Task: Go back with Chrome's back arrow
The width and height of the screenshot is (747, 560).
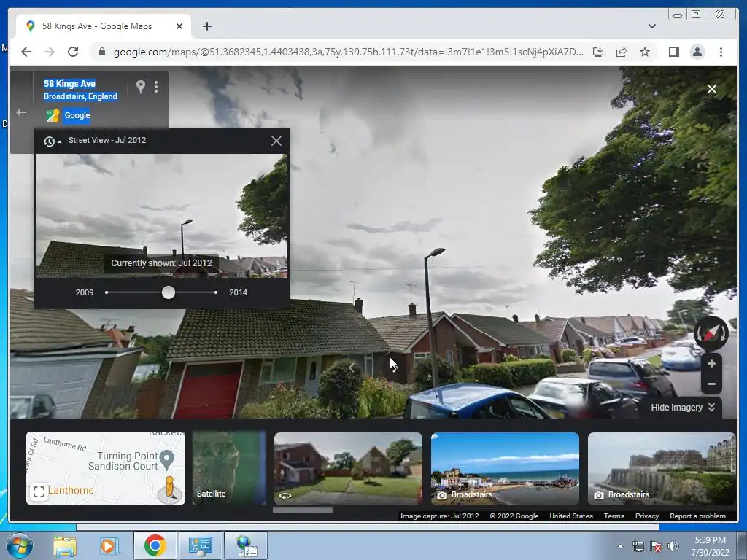Action: coord(26,52)
